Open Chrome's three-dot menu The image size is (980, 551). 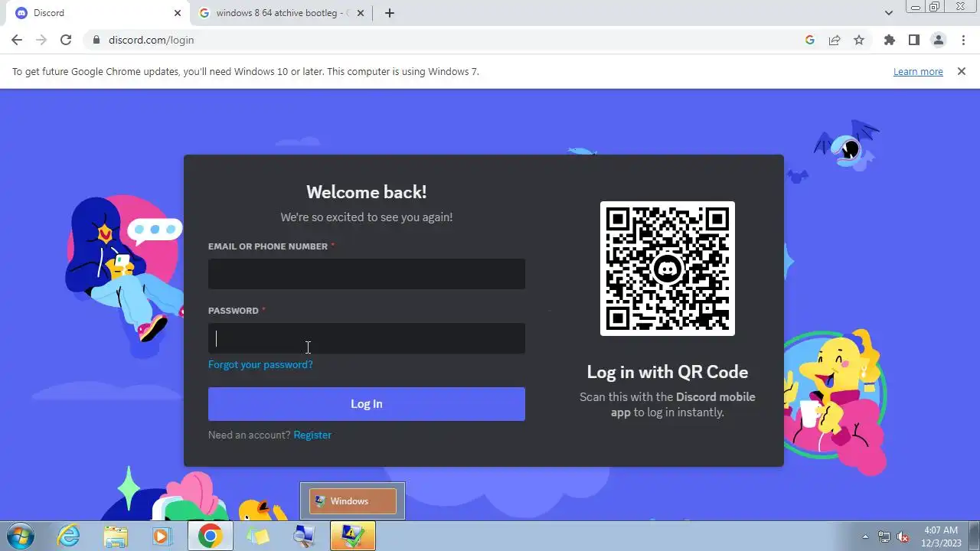pyautogui.click(x=963, y=40)
